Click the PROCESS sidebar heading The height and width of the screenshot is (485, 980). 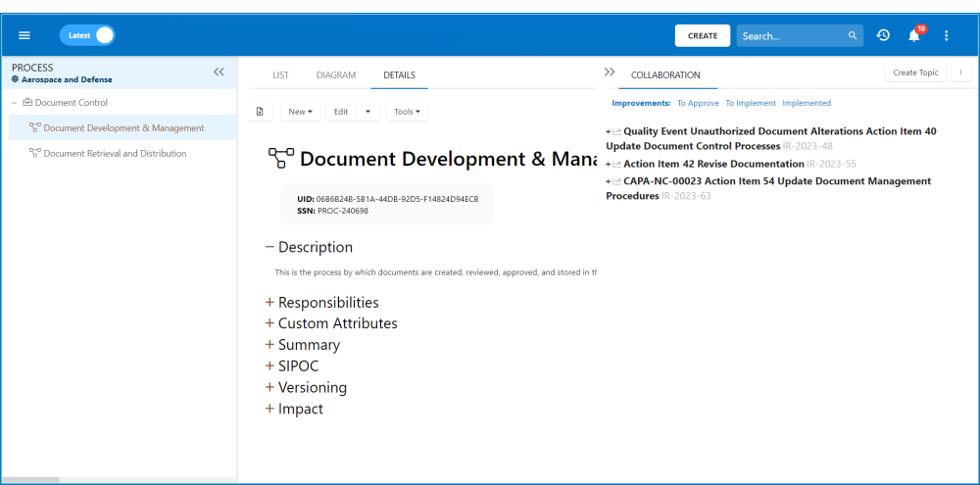(x=32, y=68)
